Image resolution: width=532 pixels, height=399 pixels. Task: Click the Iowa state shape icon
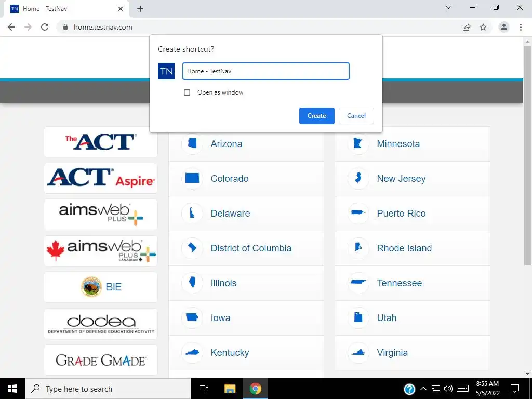192,318
